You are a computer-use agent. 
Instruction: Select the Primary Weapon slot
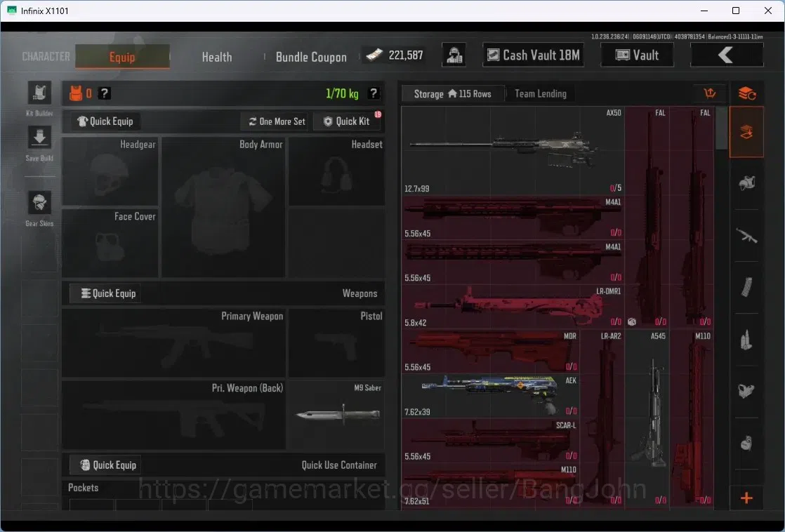(x=173, y=343)
